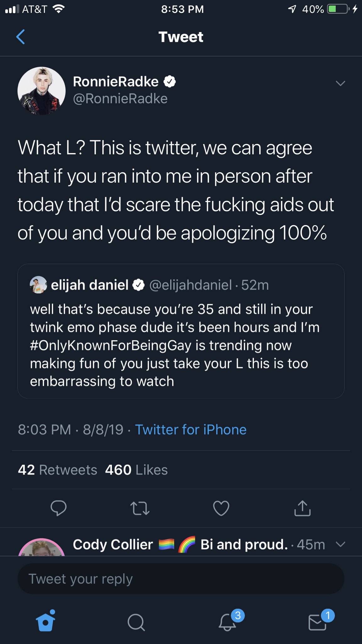
Task: Tap the reply speech bubble icon
Action: pos(59,508)
